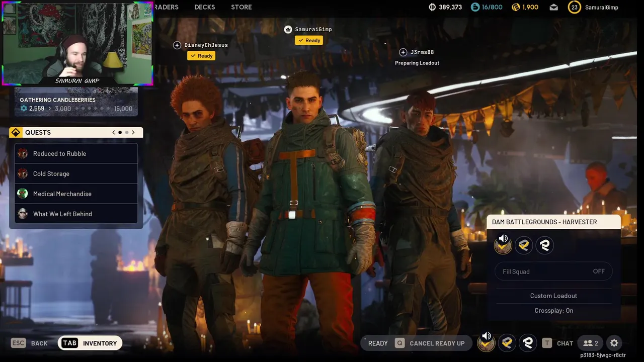Open the settings gear
Viewport: 644px width, 362px height.
click(614, 343)
